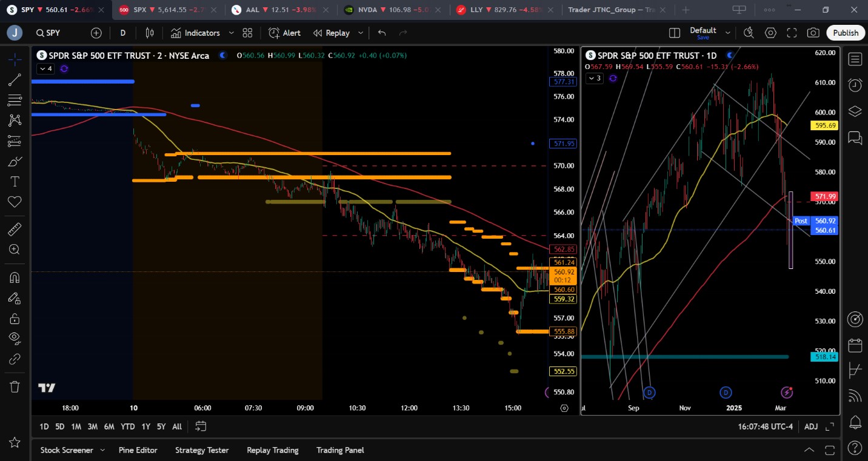The width and height of the screenshot is (868, 461).
Task: Open the timezone menu showing UTC-4
Action: (766, 426)
